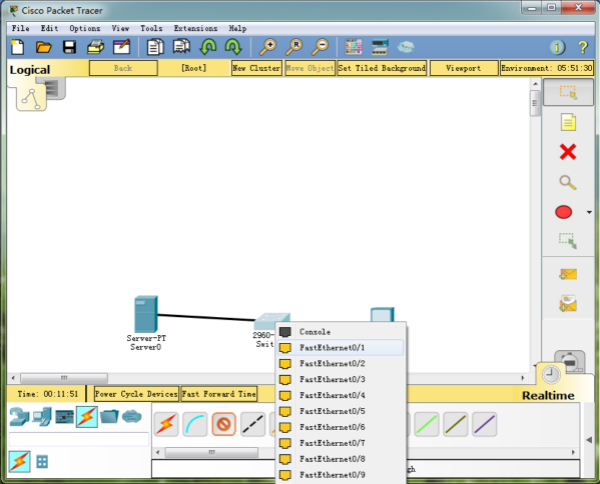Click the Zoom Out magnifier icon
This screenshot has width=600, height=484.
pos(320,47)
